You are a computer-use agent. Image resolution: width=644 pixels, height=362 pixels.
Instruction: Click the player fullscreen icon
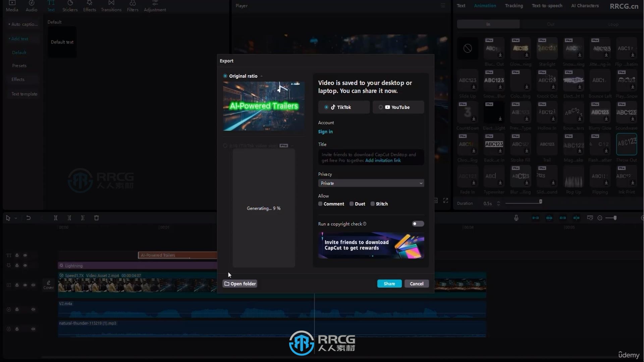[445, 200]
